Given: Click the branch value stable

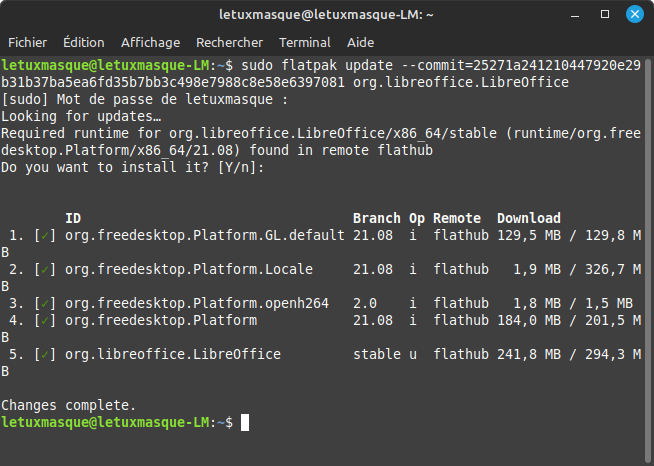Looking at the screenshot, I should [x=377, y=355].
